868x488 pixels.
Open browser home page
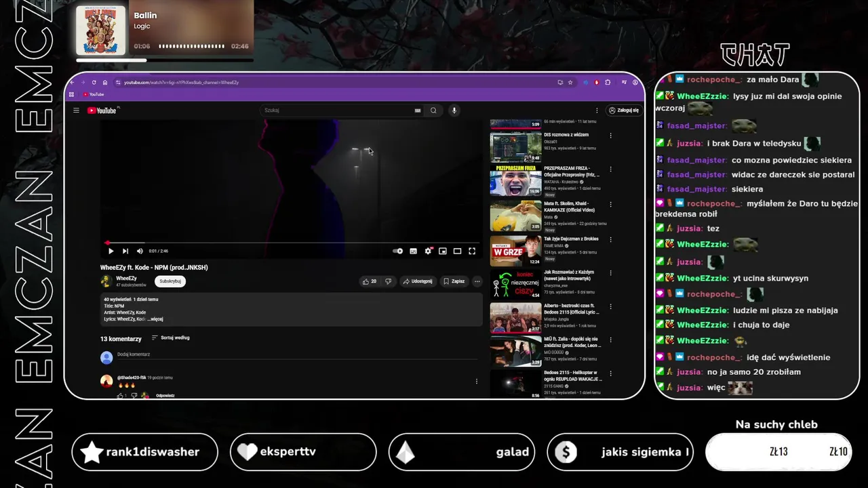pyautogui.click(x=105, y=82)
